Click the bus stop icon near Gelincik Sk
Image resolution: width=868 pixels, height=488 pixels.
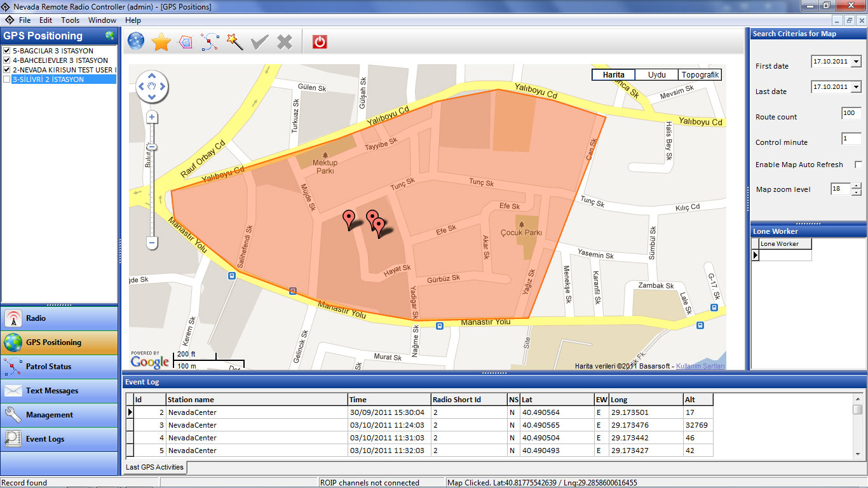pos(293,290)
